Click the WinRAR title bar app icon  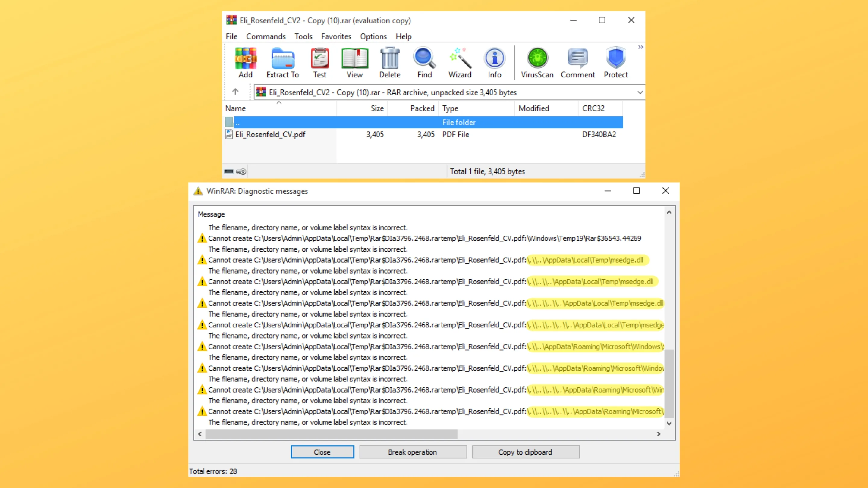pos(231,20)
